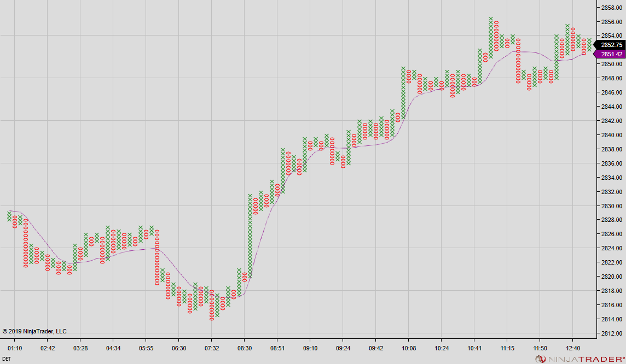Image resolution: width=626 pixels, height=364 pixels.
Task: Click the 11:50 time axis label
Action: [540, 349]
